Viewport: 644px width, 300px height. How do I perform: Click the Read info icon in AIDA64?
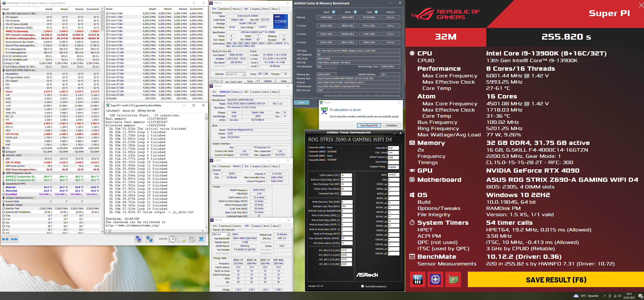[x=334, y=12]
